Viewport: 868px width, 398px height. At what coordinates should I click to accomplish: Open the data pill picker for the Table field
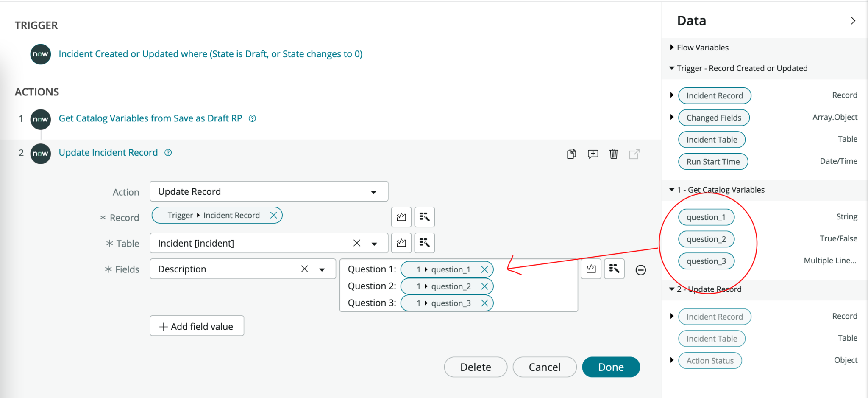coord(424,243)
